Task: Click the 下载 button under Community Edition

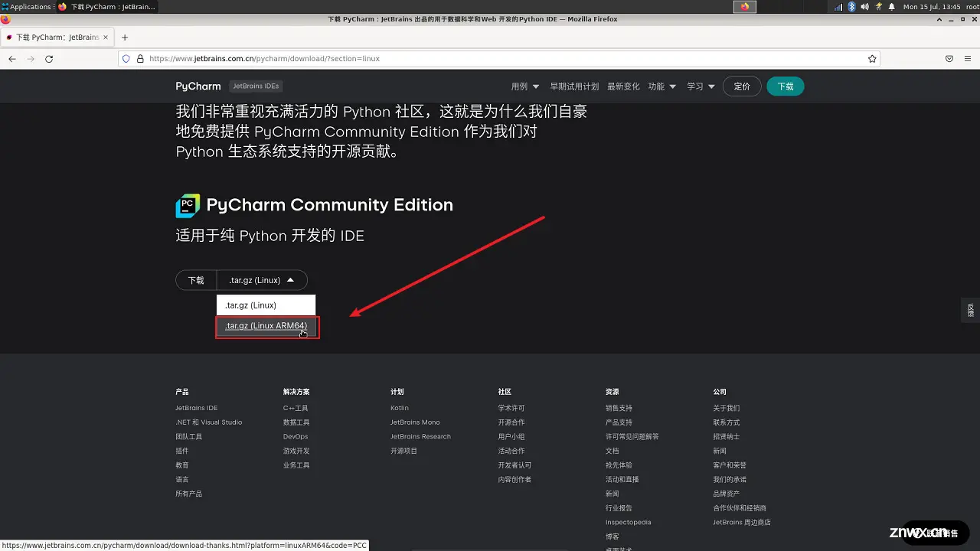Action: (196, 280)
